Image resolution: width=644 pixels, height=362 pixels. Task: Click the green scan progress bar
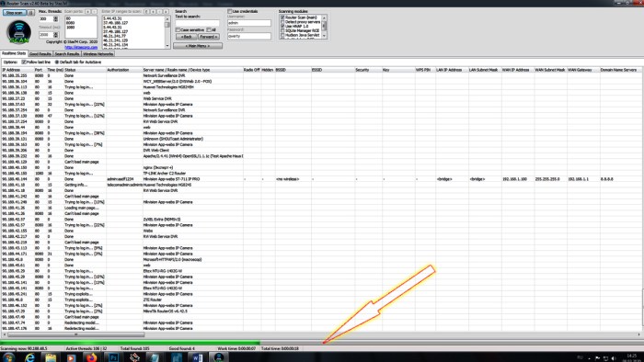coord(131,343)
